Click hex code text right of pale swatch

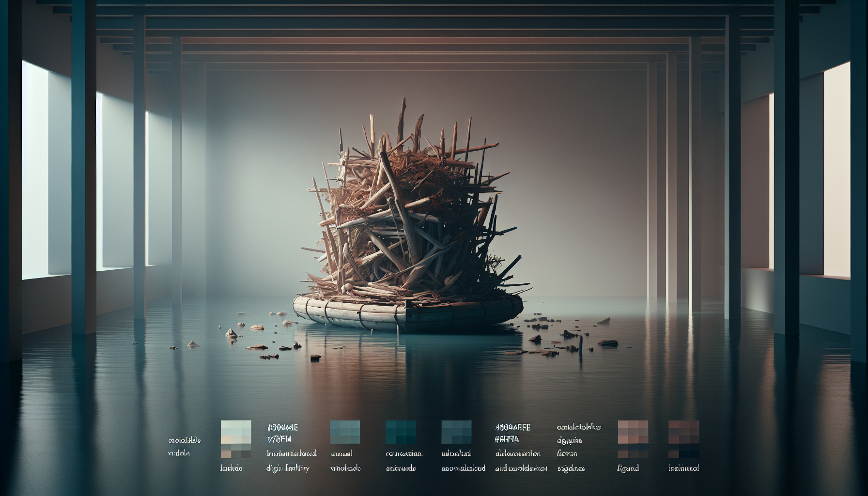[x=282, y=433]
